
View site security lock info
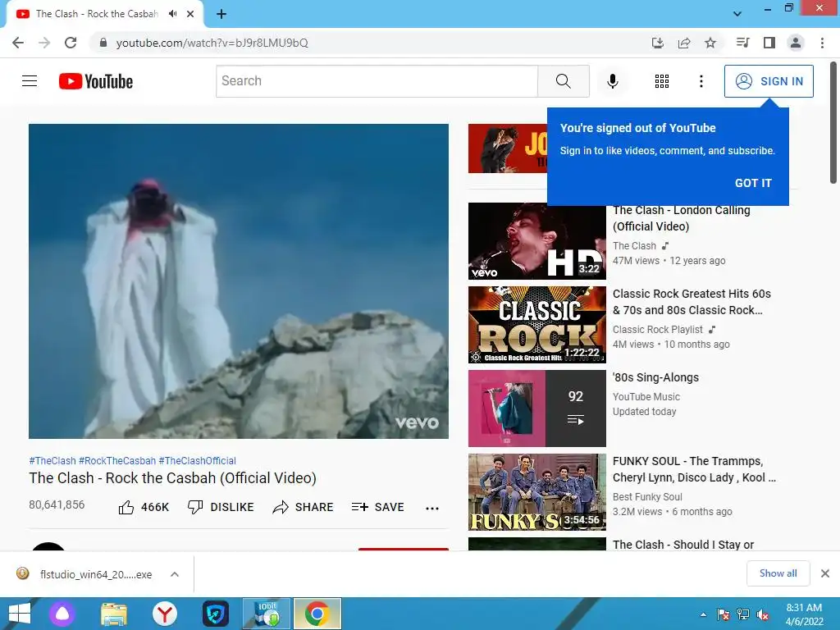pos(103,43)
